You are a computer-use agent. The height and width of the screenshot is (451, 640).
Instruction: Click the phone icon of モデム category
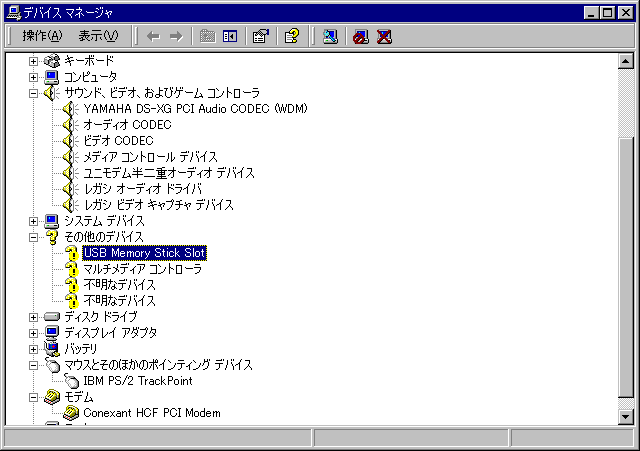[x=52, y=397]
